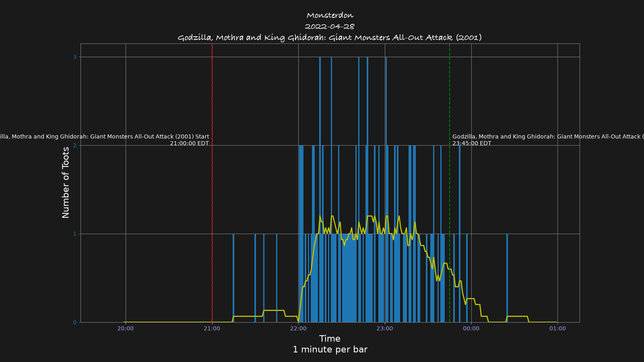Click the '22:00' x-axis tick label

(x=298, y=328)
